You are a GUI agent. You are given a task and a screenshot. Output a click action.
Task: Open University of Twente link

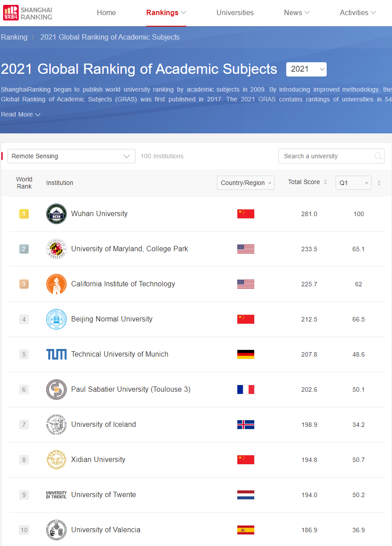point(104,494)
